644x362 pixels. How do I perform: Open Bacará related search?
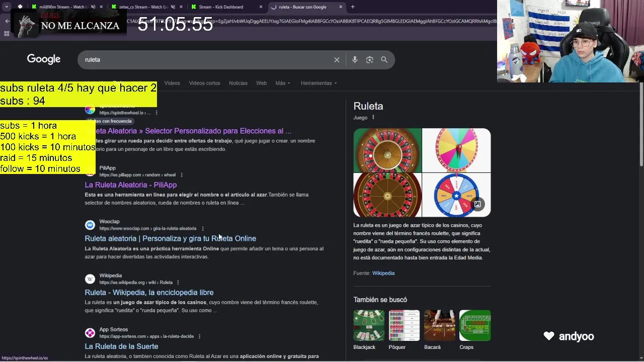(439, 330)
